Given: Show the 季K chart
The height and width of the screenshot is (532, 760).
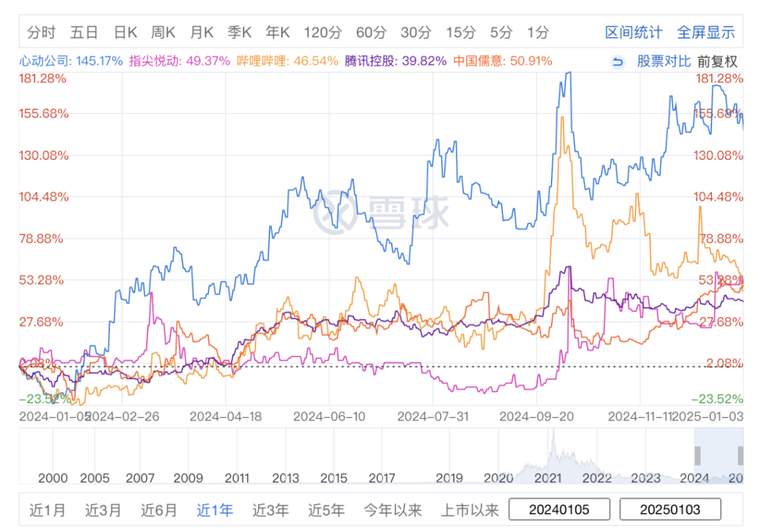Looking at the screenshot, I should pyautogui.click(x=239, y=32).
